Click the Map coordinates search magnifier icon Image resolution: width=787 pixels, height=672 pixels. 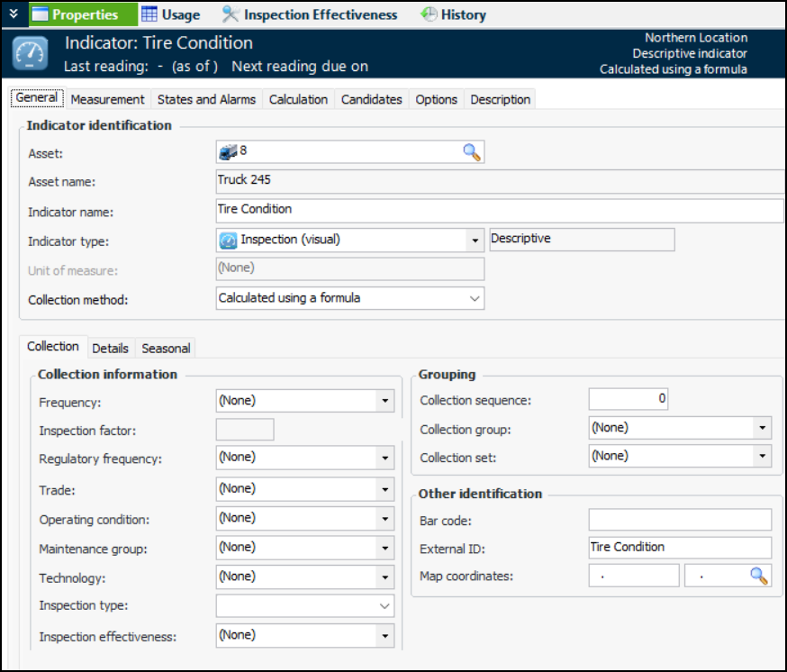759,576
